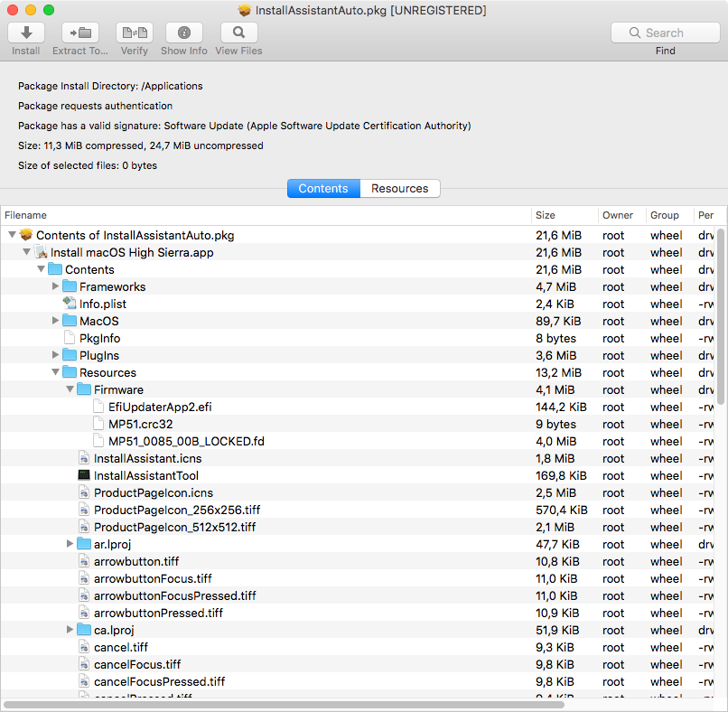This screenshot has width=728, height=712.
Task: Collapse the Resources folder
Action: (x=56, y=372)
